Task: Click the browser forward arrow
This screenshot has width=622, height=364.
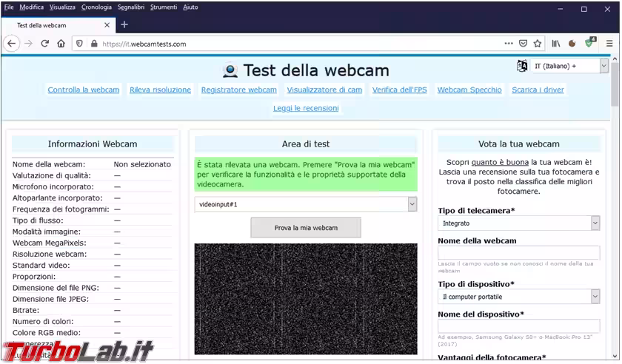Action: [28, 44]
